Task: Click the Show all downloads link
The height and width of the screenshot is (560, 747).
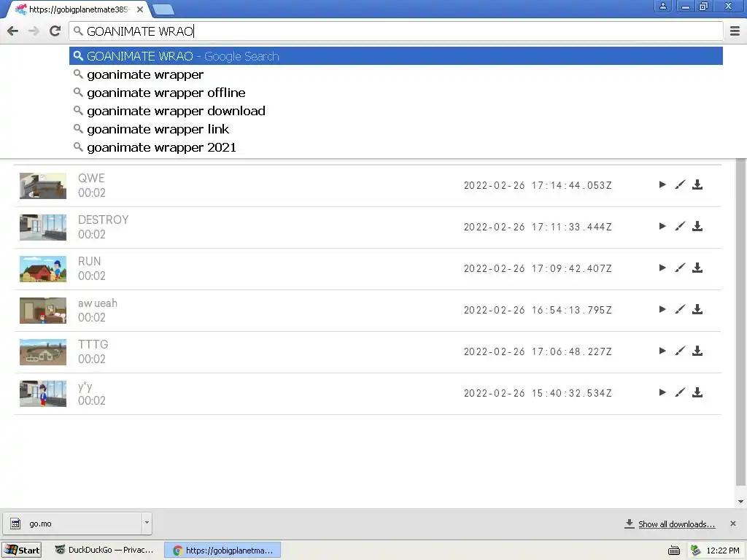Action: pos(676,524)
